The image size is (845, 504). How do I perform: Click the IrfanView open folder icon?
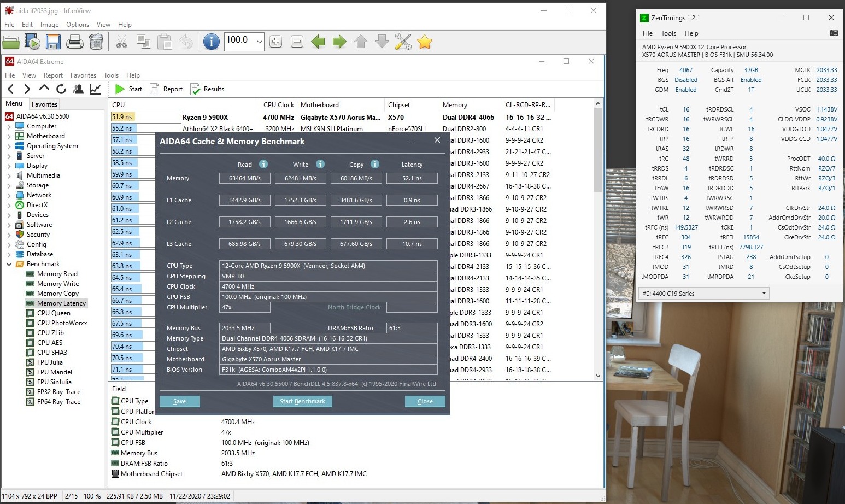(x=11, y=42)
